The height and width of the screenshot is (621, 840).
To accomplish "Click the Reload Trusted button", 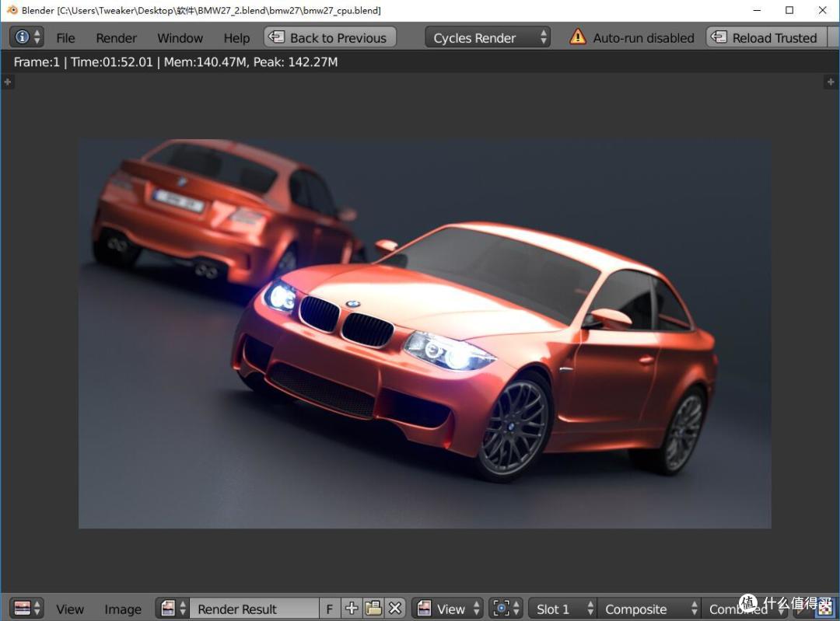I will coord(766,37).
